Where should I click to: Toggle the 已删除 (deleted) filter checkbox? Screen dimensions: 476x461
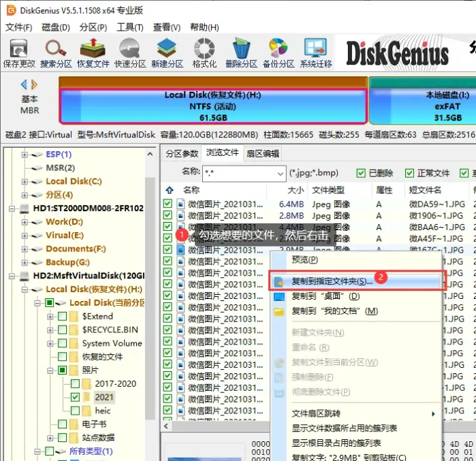point(361,173)
